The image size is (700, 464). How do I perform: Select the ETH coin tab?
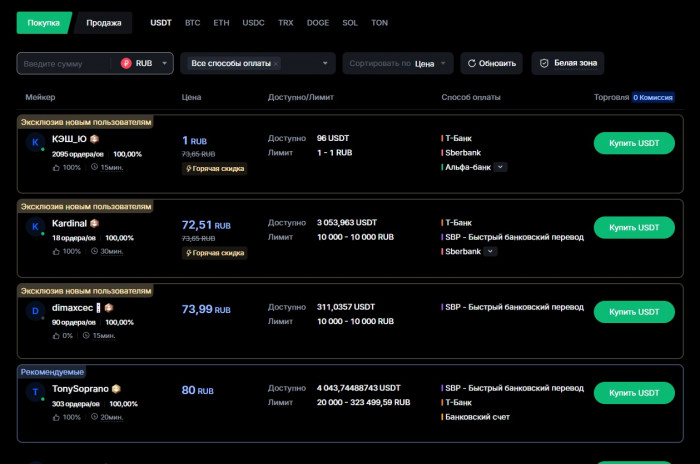(221, 23)
